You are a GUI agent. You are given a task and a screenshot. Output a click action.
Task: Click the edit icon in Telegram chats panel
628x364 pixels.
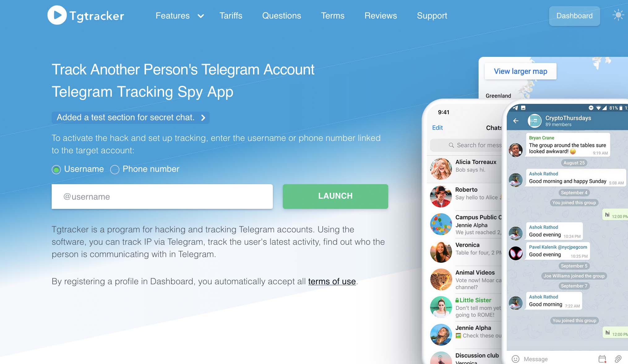coord(437,127)
